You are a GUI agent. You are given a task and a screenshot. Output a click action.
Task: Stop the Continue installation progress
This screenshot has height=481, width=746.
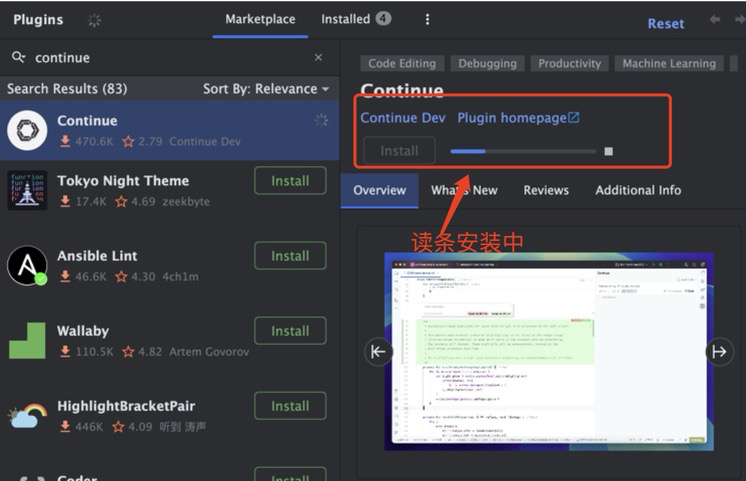[609, 151]
